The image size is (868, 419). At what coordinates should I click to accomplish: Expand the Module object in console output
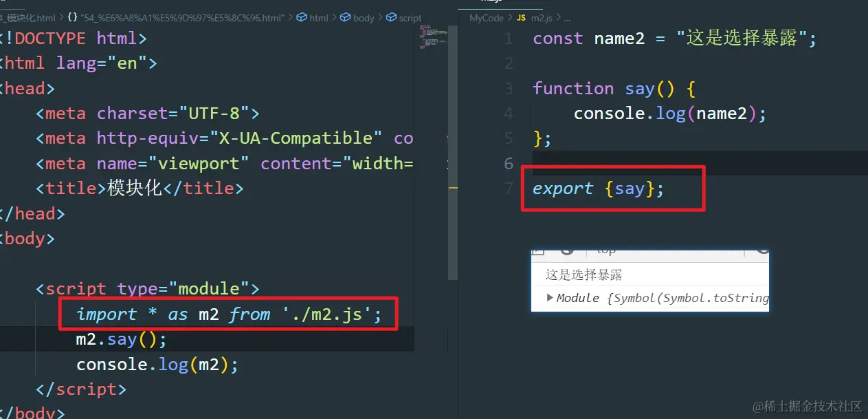(x=550, y=298)
